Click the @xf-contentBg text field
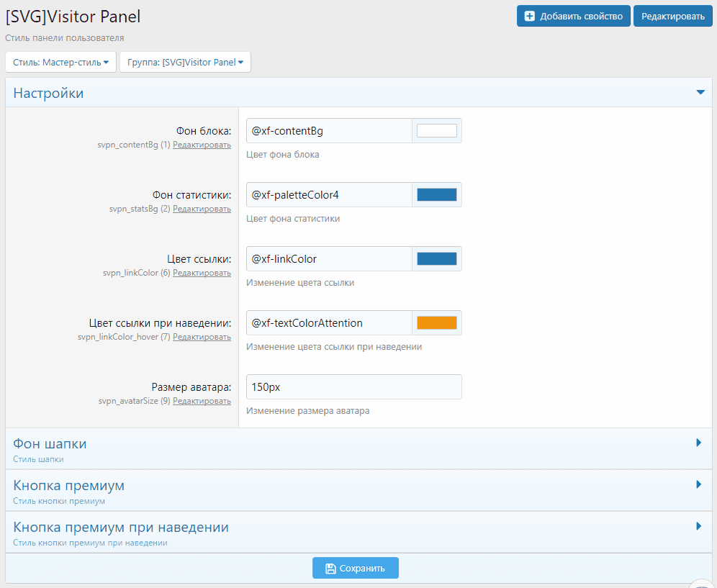Image resolution: width=717 pixels, height=588 pixels. click(x=328, y=131)
